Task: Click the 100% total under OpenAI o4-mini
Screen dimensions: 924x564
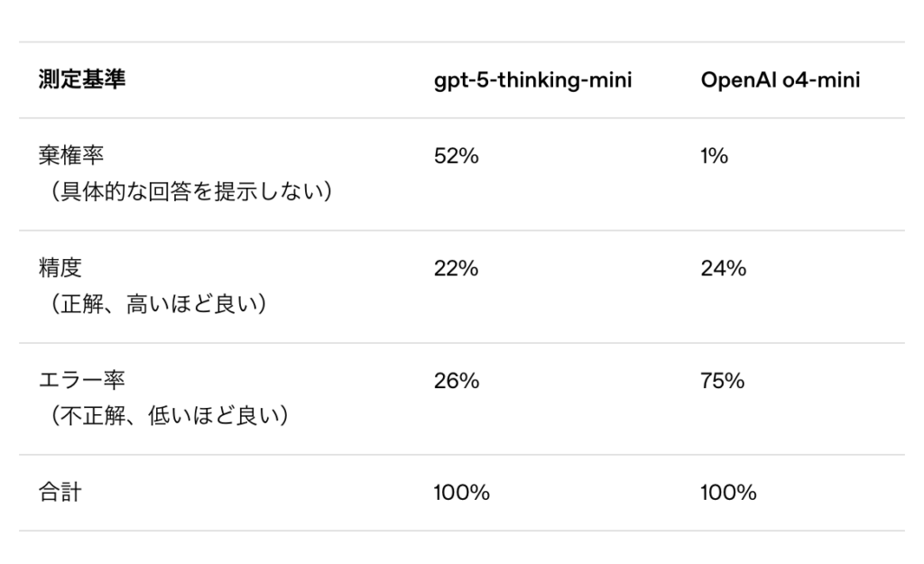Action: [x=728, y=493]
